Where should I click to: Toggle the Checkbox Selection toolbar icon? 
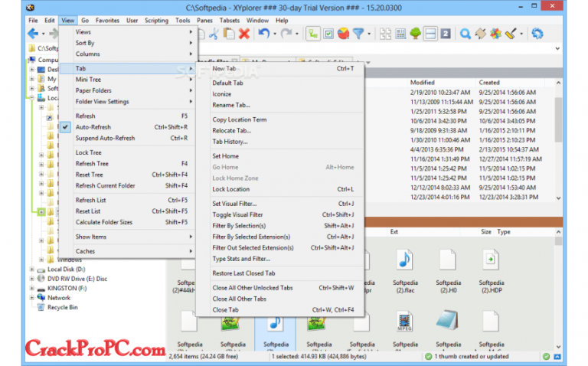click(328, 34)
